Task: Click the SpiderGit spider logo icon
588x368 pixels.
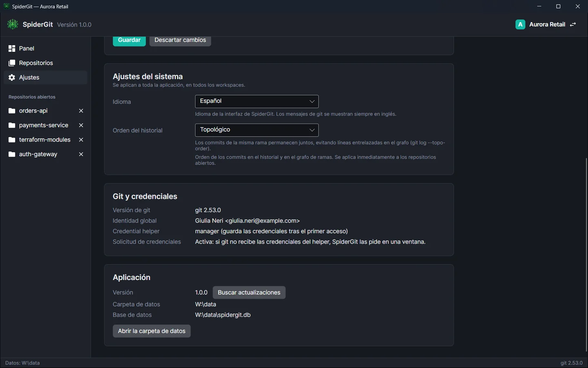Action: click(x=13, y=24)
